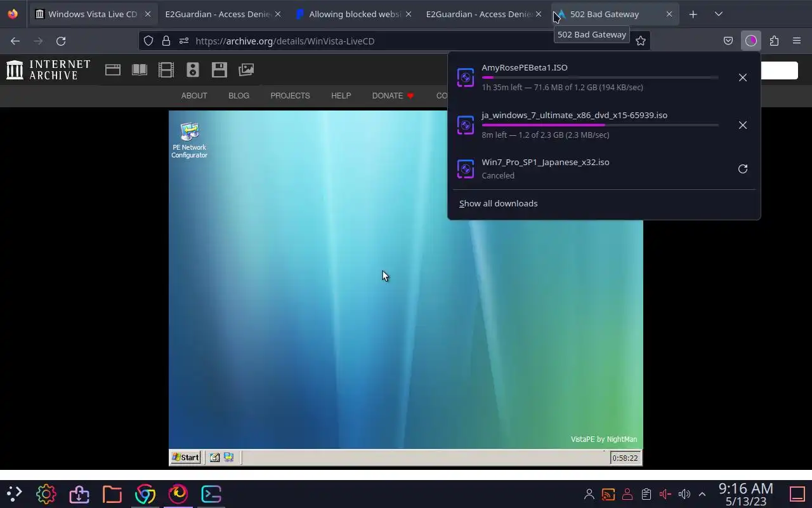Launch Chrome from the taskbar

coord(145,493)
